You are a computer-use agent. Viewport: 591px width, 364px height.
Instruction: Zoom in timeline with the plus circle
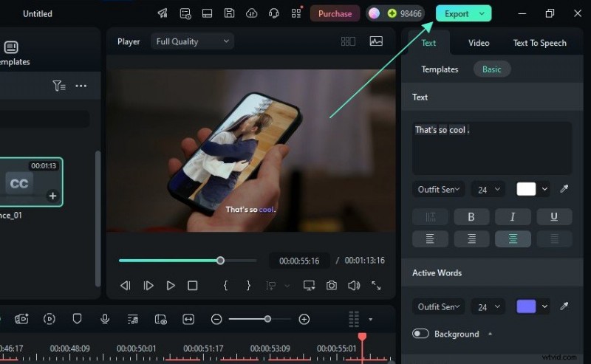tap(304, 319)
